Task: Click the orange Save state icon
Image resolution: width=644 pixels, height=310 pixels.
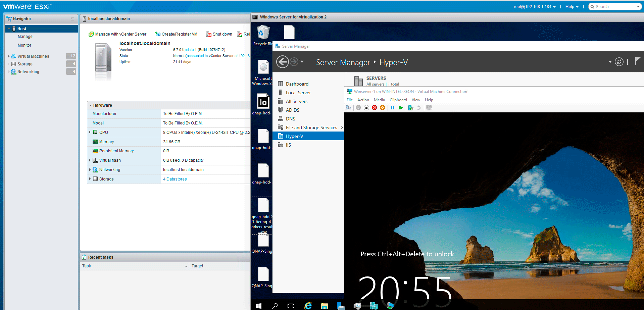Action: pyautogui.click(x=382, y=108)
